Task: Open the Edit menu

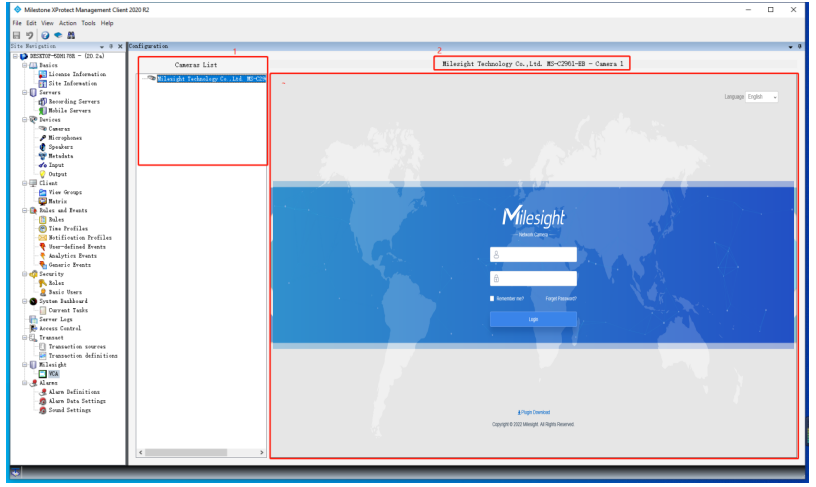Action: 32,23
